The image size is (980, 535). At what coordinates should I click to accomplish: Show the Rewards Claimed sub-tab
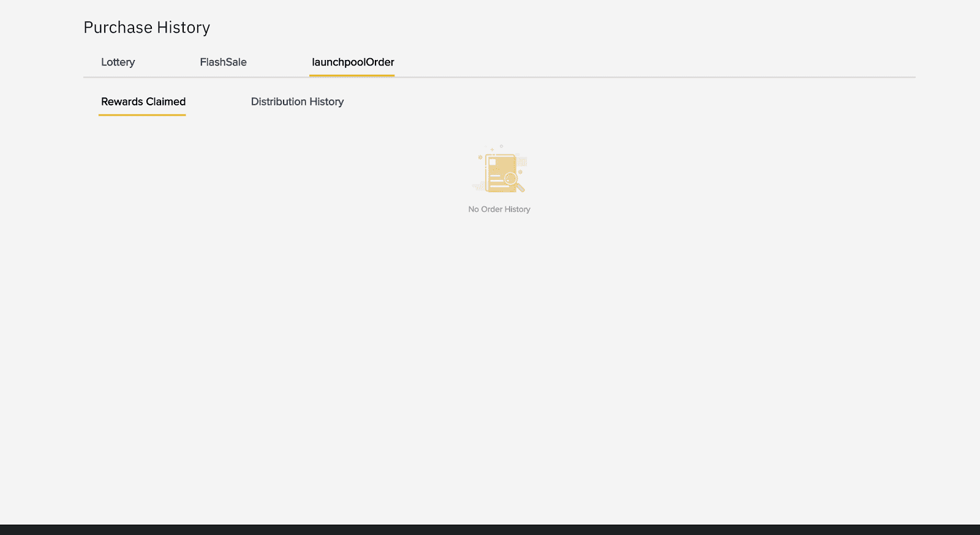[143, 102]
